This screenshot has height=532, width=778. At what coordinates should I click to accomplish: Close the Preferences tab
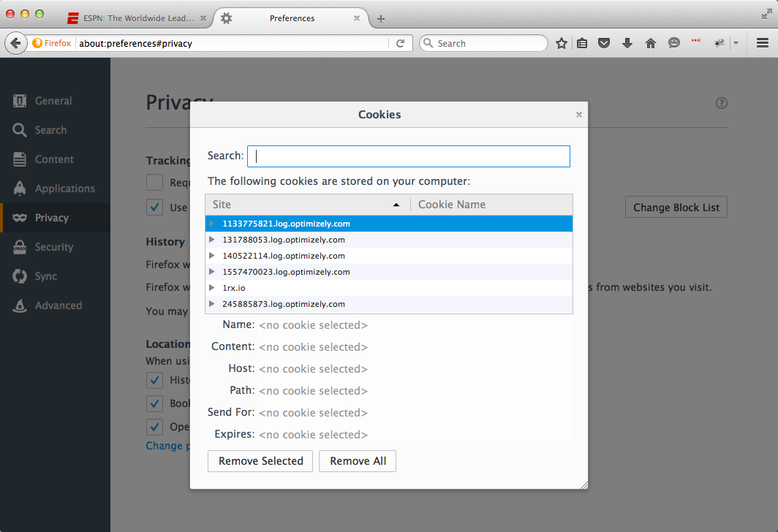(x=356, y=18)
